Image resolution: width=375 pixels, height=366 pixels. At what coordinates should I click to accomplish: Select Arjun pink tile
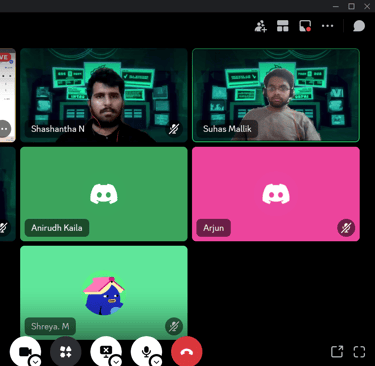coord(276,194)
